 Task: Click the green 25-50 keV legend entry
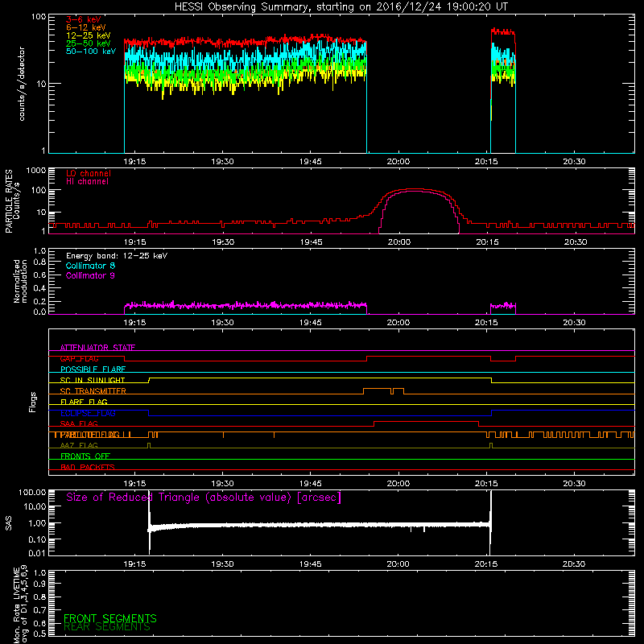pos(88,43)
